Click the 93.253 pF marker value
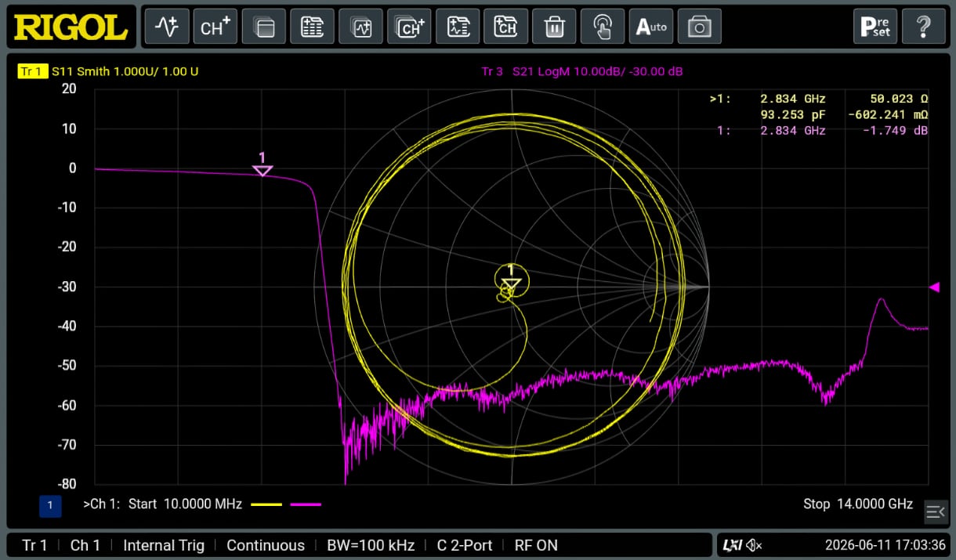The image size is (956, 560). tap(793, 114)
